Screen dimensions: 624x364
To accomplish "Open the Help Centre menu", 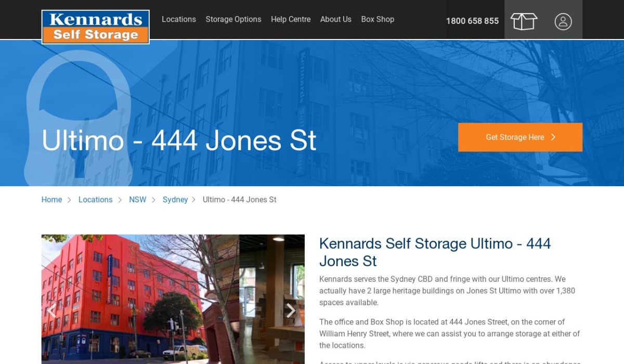I will click(x=291, y=19).
